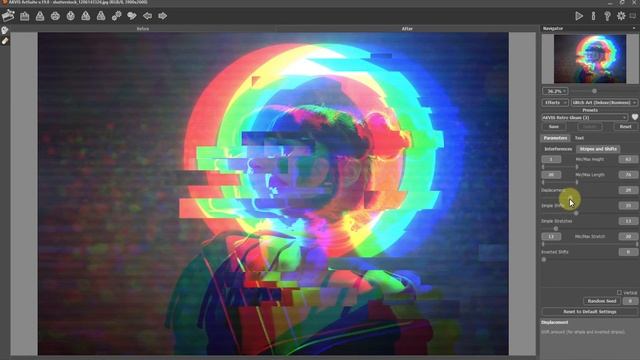Click the maximum height field showing 62
The width and height of the screenshot is (640, 360).
pos(628,159)
